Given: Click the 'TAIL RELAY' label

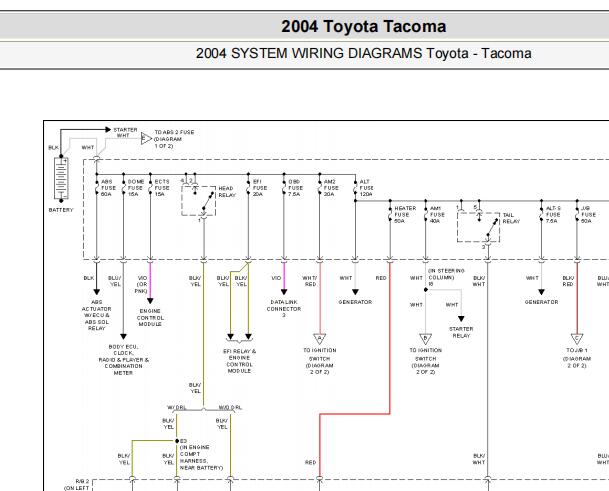Looking at the screenshot, I should [511, 218].
